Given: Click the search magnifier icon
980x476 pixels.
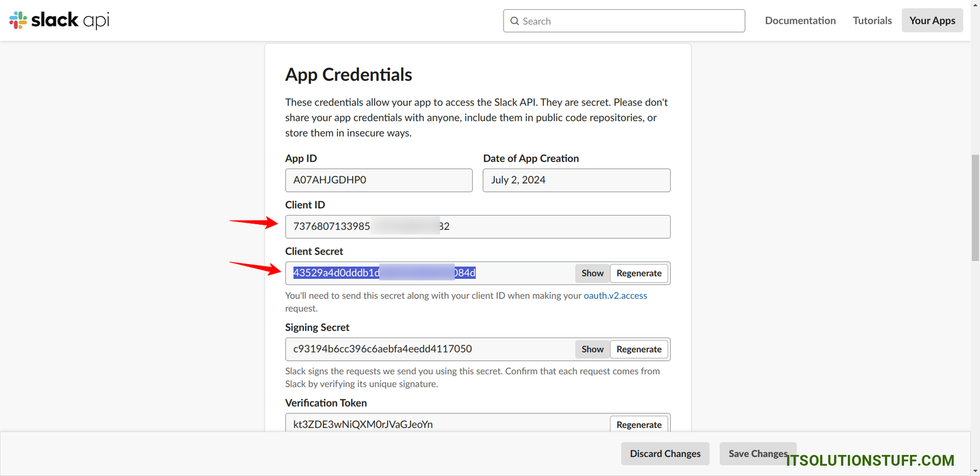Looking at the screenshot, I should tap(514, 21).
